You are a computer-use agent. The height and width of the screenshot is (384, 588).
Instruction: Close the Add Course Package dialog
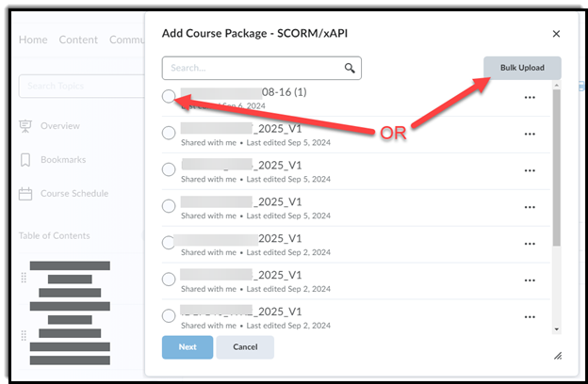click(556, 34)
